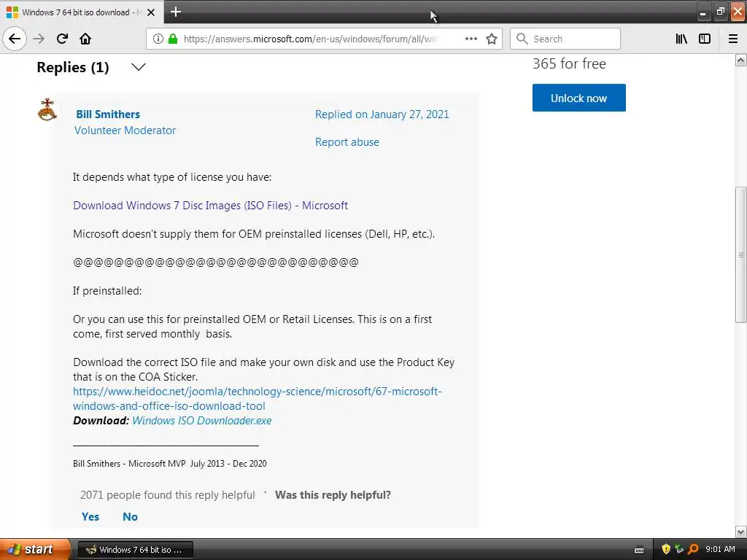This screenshot has height=560, width=747.
Task: Reload the page with the Refresh icon
Action: coord(62,39)
